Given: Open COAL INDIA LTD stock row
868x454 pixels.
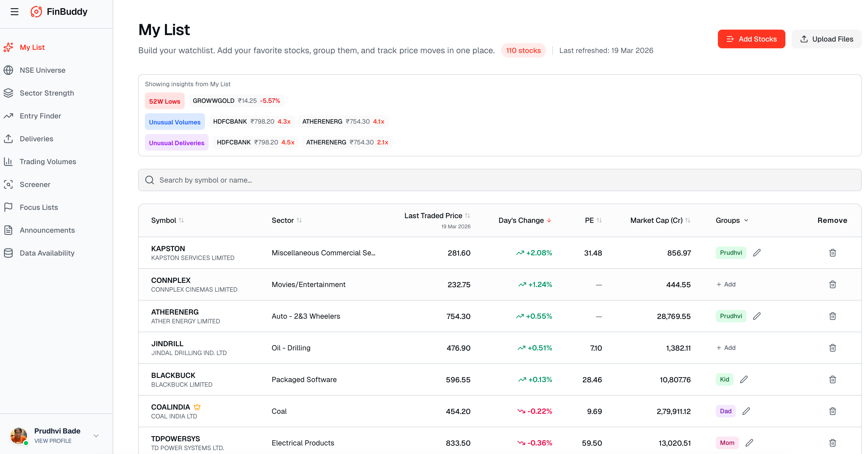Looking at the screenshot, I should [500, 411].
